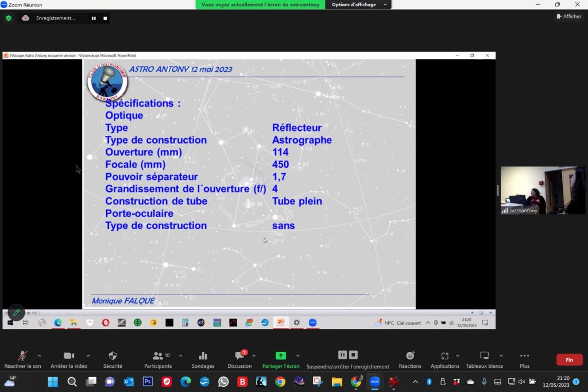588x392 pixels.
Task: Open share options arrow beside Partager l'écran
Action: click(x=298, y=356)
